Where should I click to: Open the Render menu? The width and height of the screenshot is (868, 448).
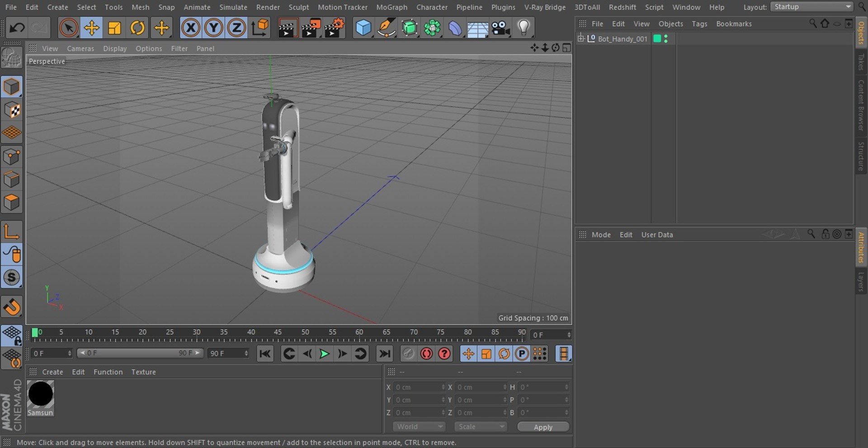(268, 7)
